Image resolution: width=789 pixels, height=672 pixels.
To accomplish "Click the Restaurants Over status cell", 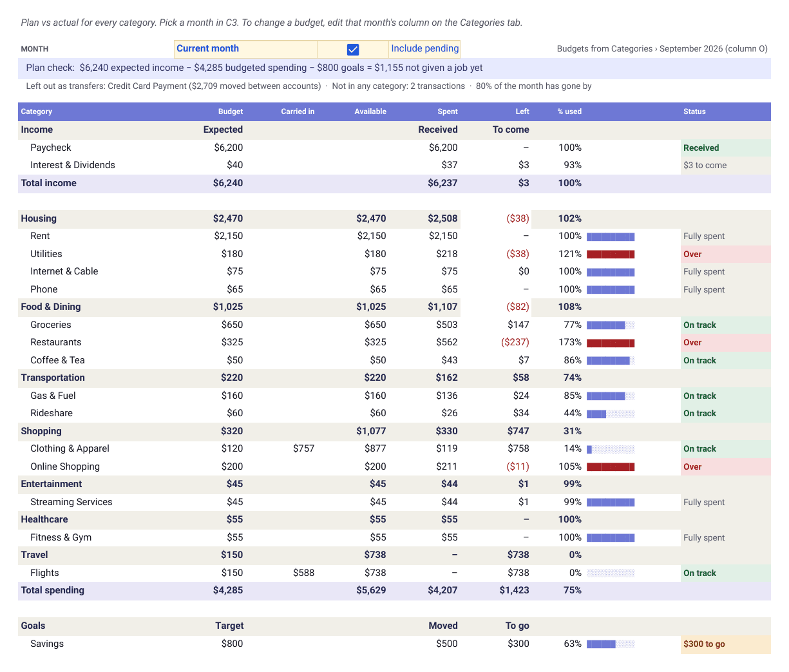I will (725, 343).
